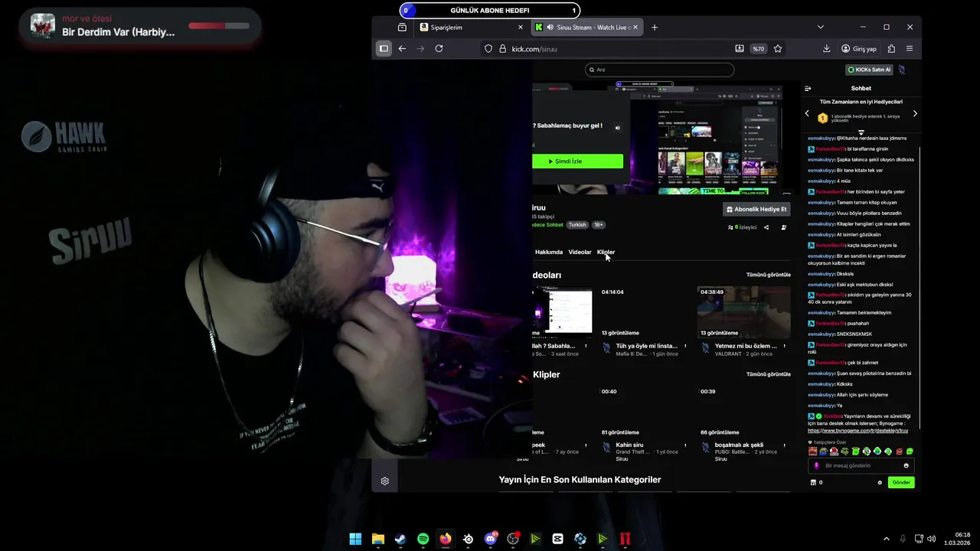Viewport: 980px width, 551px height.
Task: Open the Windows Start menu
Action: [x=355, y=539]
